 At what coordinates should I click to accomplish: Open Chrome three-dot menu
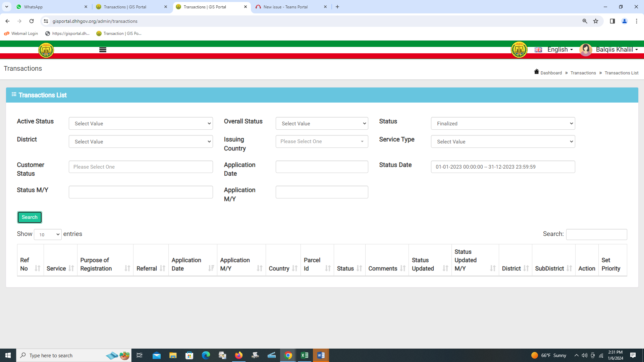pyautogui.click(x=636, y=21)
